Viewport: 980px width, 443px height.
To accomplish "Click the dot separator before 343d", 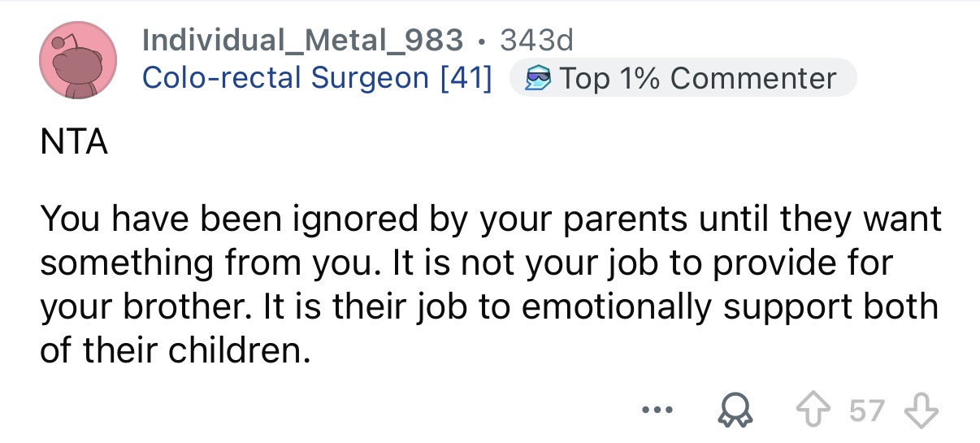I will [x=483, y=39].
